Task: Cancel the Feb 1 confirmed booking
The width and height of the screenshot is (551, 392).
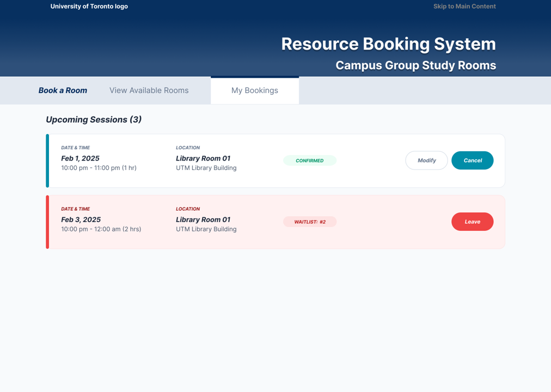Action: coord(472,160)
